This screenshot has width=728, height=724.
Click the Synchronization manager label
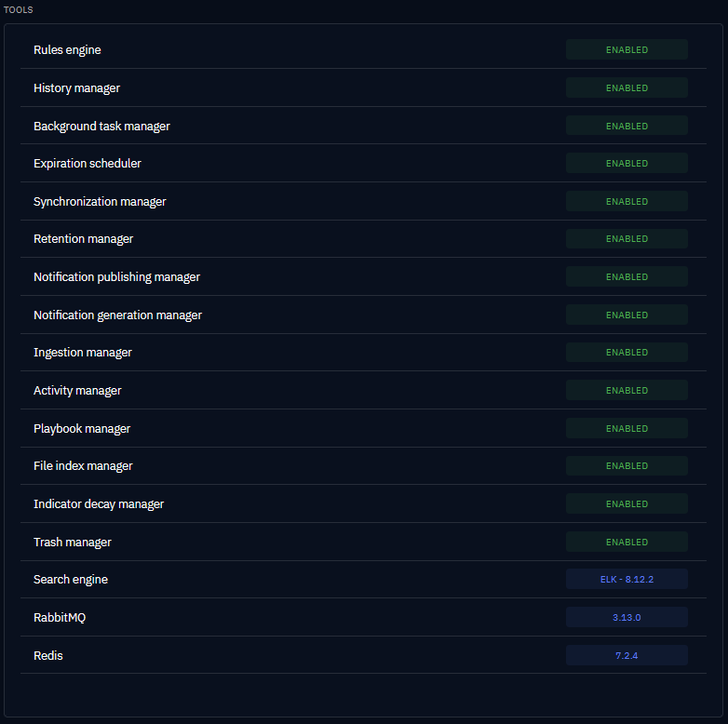click(x=100, y=201)
